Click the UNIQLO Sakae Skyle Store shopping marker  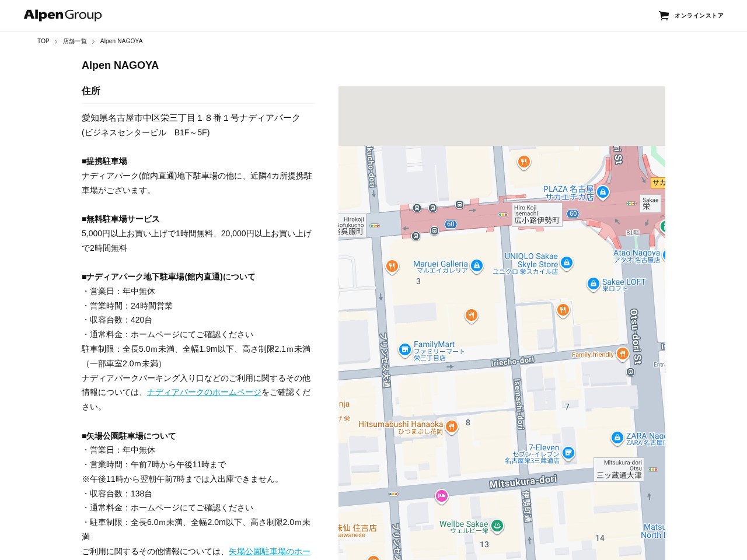[567, 264]
